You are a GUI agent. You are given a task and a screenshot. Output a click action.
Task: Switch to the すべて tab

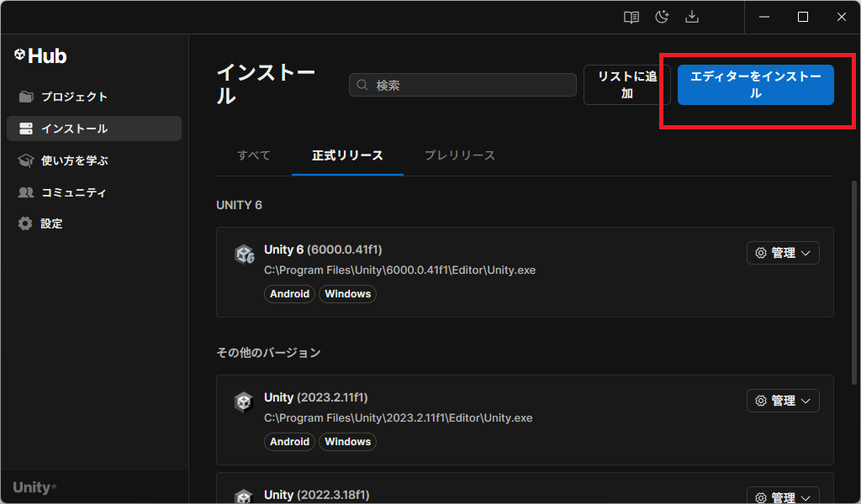tap(254, 155)
